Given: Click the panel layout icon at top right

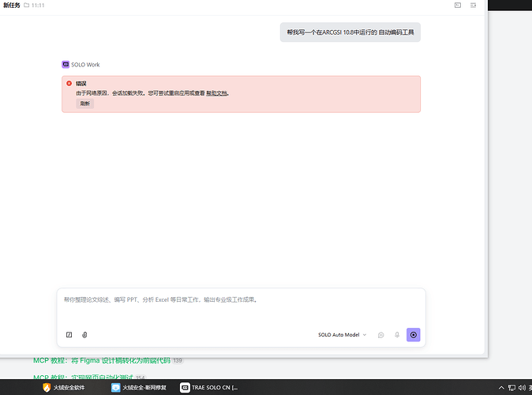Looking at the screenshot, I should click(x=458, y=5).
